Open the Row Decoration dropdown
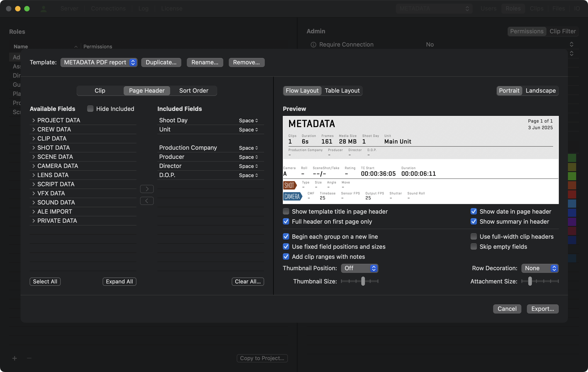Viewport: 588px width, 372px height. click(x=540, y=268)
